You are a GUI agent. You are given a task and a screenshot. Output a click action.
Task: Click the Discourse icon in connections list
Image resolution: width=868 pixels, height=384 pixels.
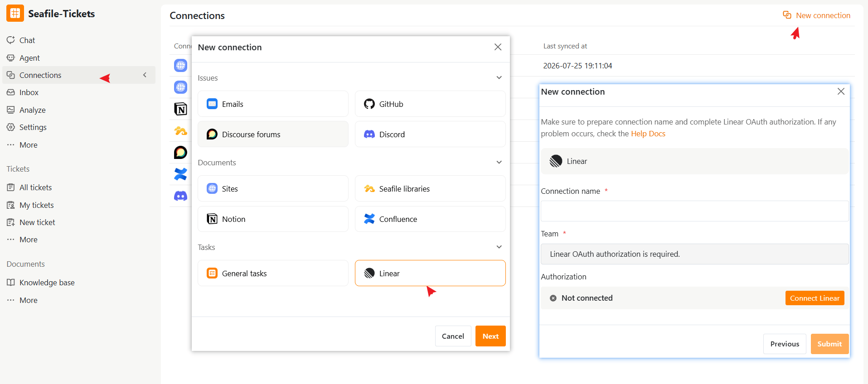click(180, 153)
